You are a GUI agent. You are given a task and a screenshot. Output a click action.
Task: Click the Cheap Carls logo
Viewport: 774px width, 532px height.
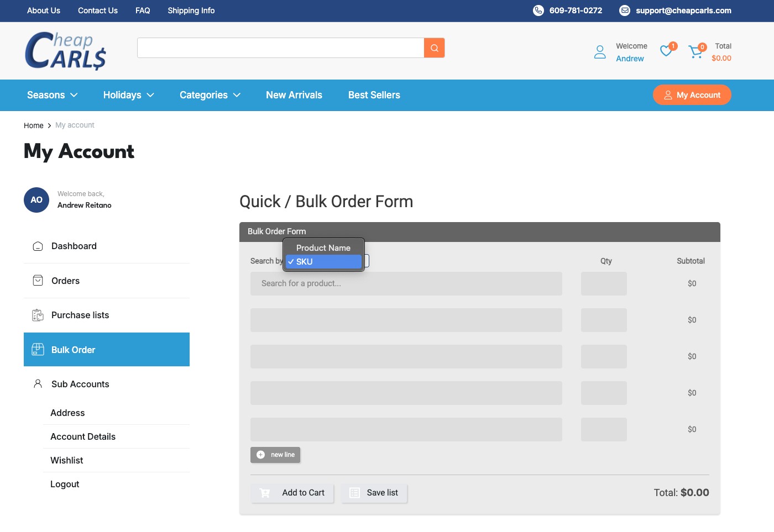click(65, 51)
